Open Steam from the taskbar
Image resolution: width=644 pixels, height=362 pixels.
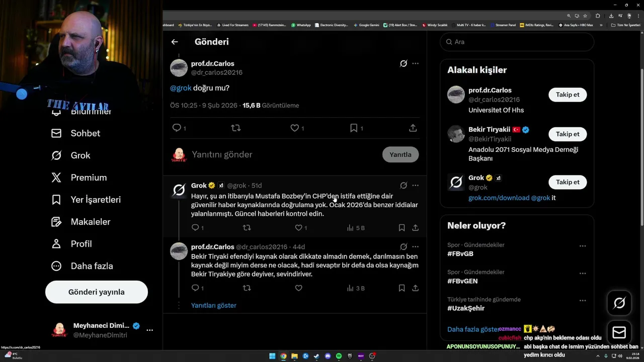tap(316, 356)
